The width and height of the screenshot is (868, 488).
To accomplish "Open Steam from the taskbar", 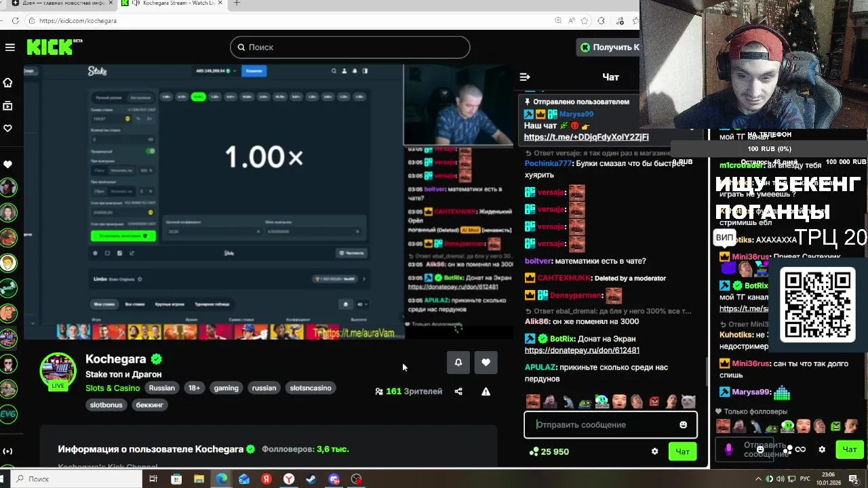I will [x=311, y=479].
